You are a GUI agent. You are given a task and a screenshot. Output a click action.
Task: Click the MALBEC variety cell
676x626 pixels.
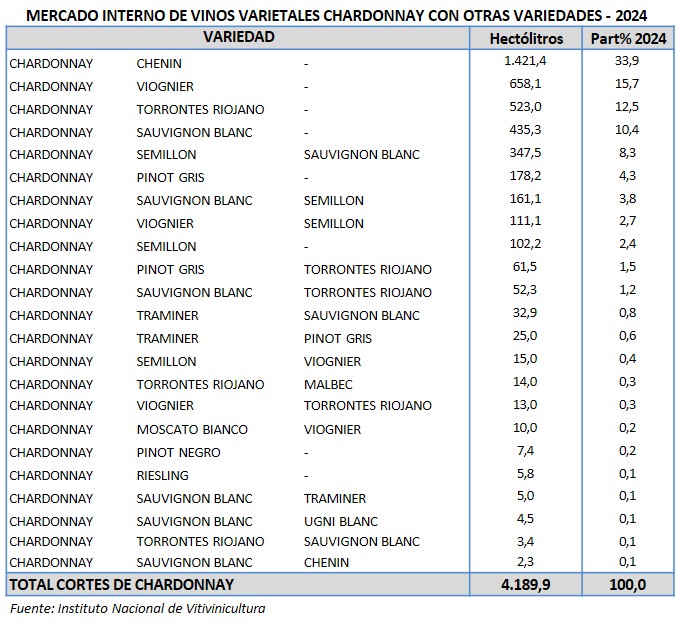(x=327, y=384)
